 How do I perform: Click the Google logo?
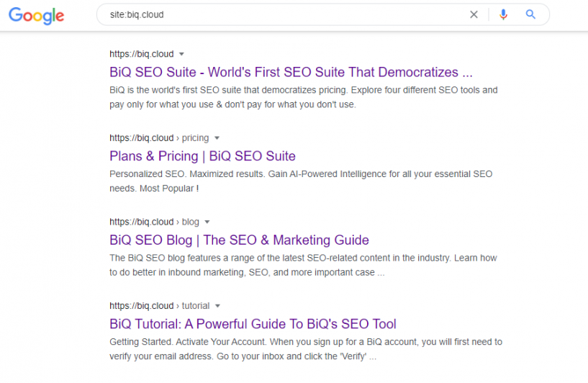[37, 15]
